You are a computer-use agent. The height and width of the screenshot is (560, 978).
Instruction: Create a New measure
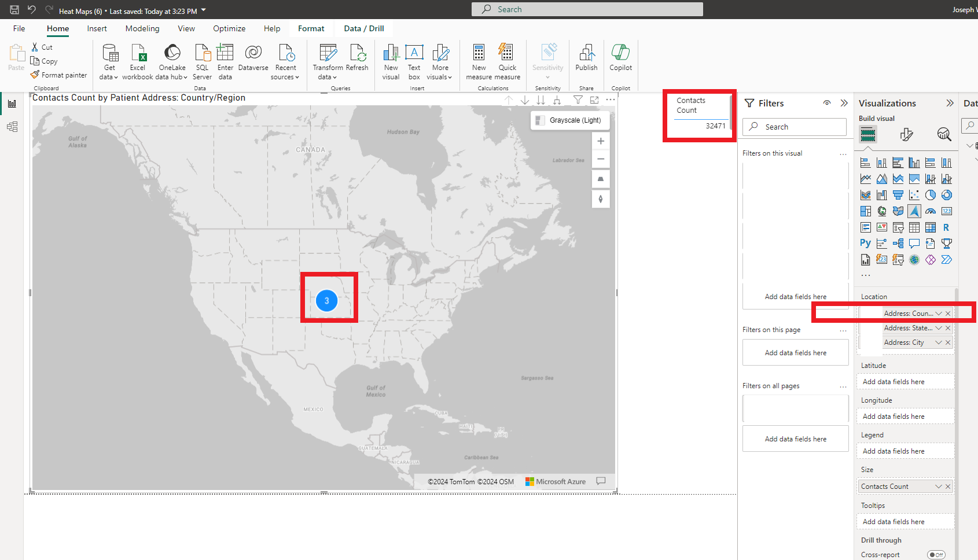click(x=479, y=62)
